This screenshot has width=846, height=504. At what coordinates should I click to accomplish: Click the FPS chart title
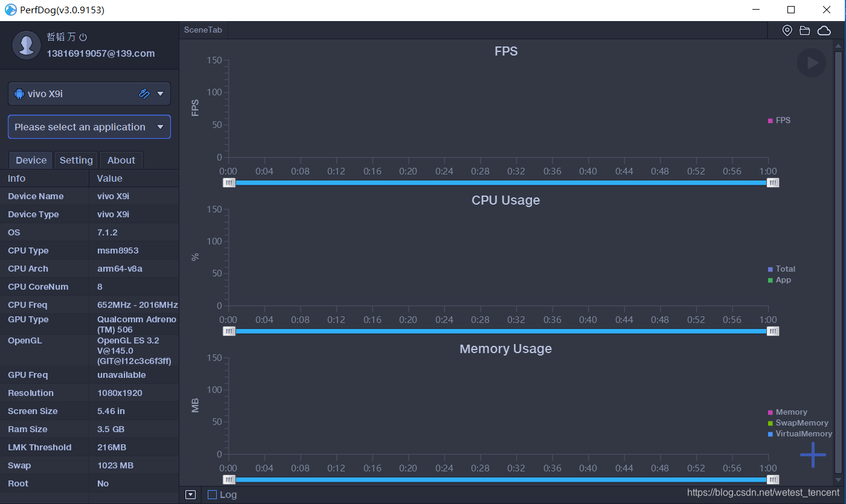(x=506, y=51)
